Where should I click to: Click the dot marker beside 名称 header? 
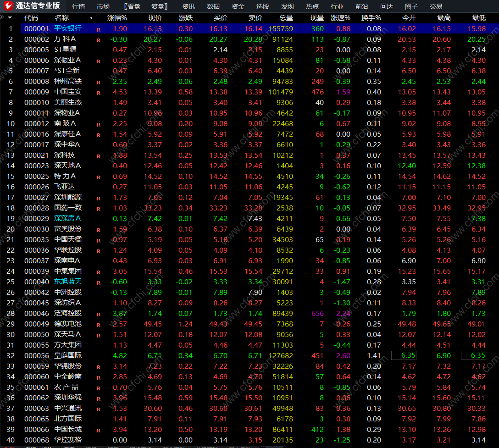[91, 18]
